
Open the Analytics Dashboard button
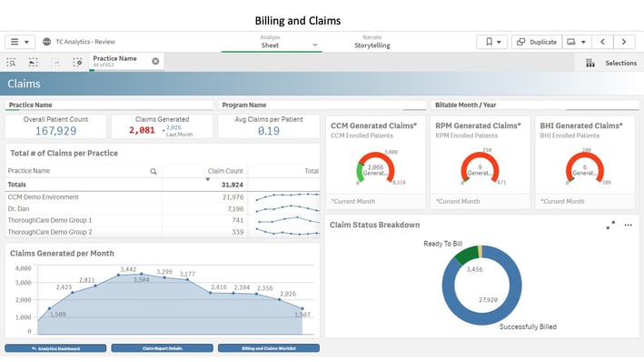(x=55, y=348)
